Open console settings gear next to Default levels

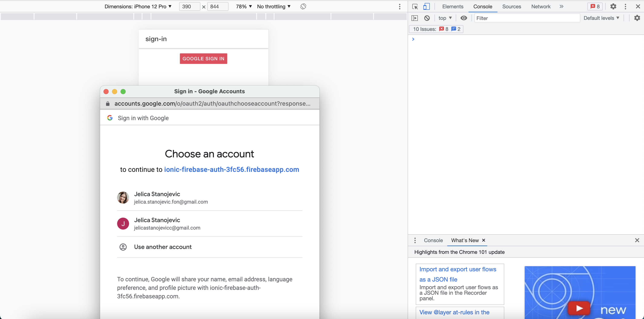(x=637, y=18)
